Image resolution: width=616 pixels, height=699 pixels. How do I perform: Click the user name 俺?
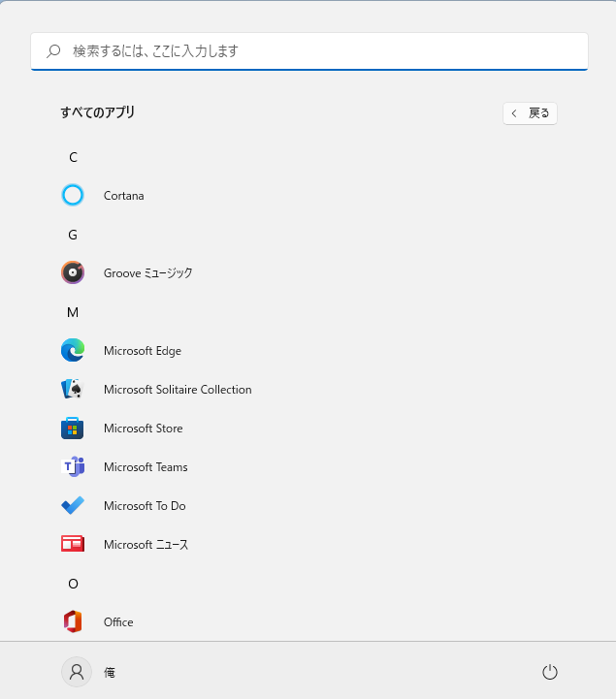click(110, 672)
